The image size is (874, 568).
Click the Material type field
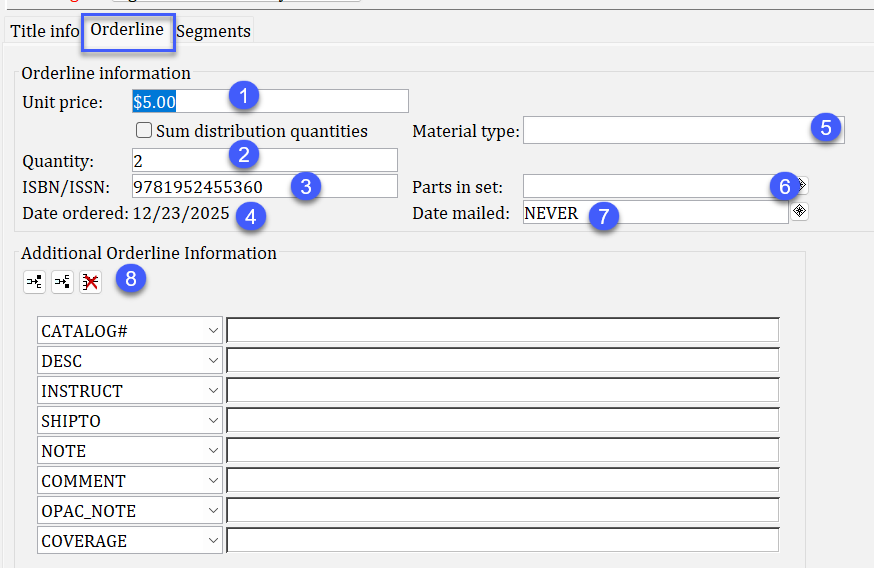[665, 131]
